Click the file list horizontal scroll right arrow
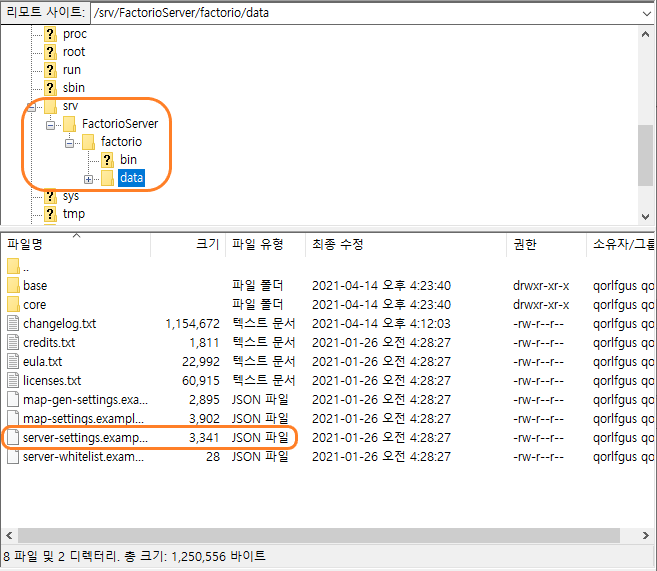 tap(646, 535)
